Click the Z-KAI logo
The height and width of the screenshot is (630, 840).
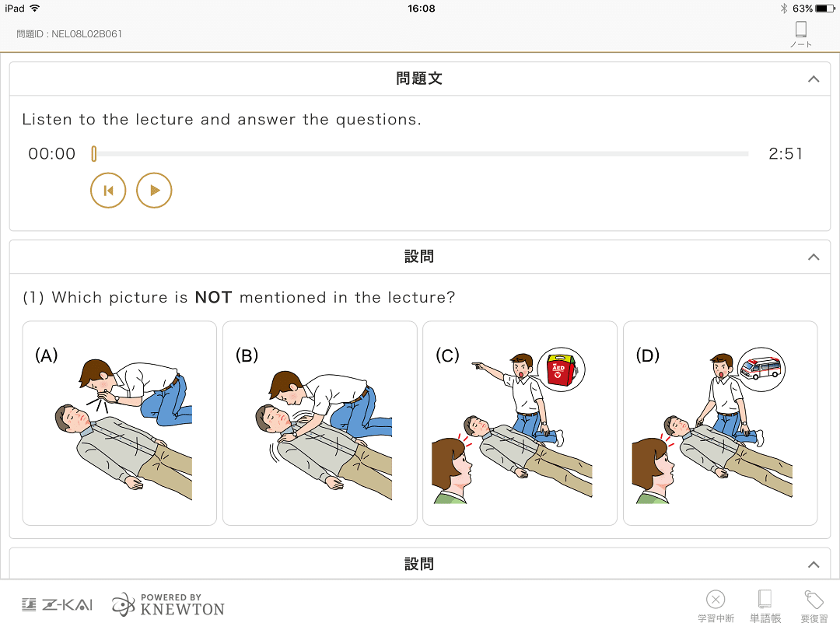[x=58, y=605]
